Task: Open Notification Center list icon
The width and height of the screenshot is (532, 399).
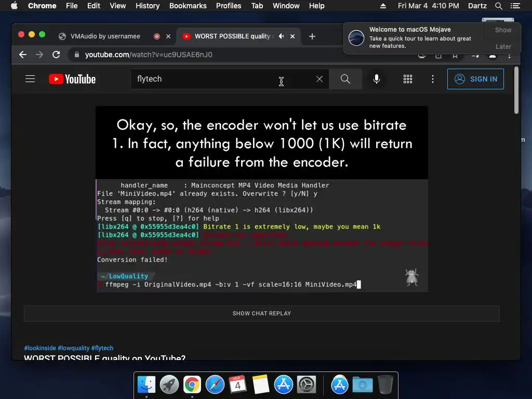Action: click(x=515, y=6)
